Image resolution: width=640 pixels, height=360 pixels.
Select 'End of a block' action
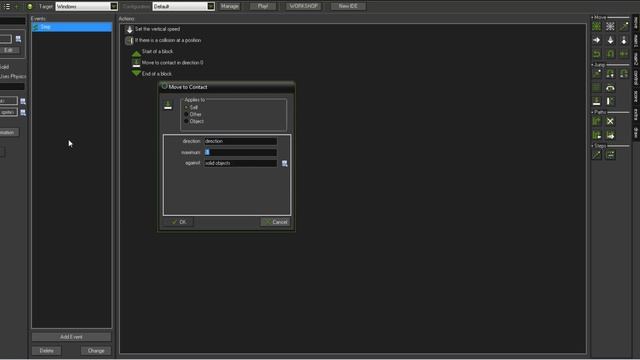(151, 74)
